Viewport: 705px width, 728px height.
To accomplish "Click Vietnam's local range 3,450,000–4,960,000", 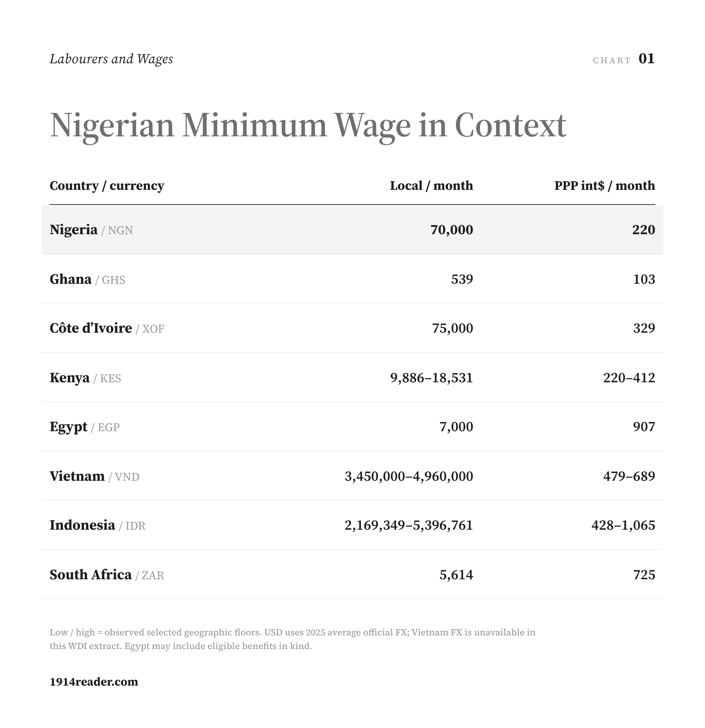I will click(409, 476).
